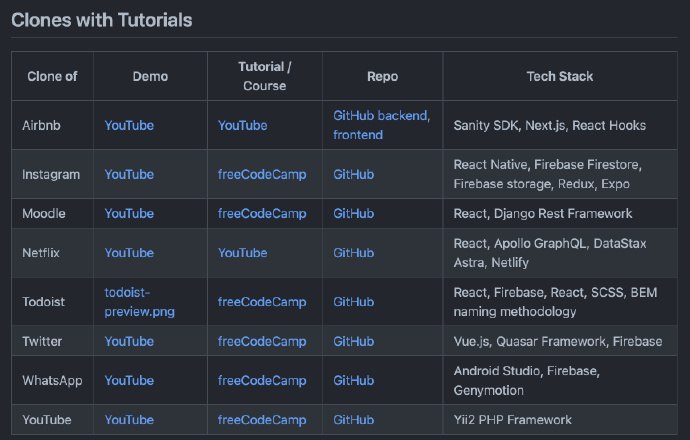
Task: Open the Moodle freeCodeCamp tutorial link
Action: tap(262, 213)
